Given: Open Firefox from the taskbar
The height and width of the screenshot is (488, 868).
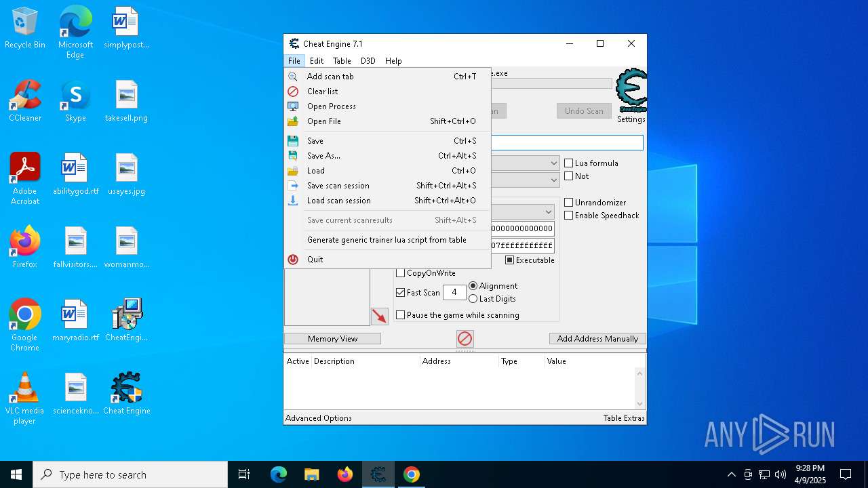Looking at the screenshot, I should click(345, 474).
